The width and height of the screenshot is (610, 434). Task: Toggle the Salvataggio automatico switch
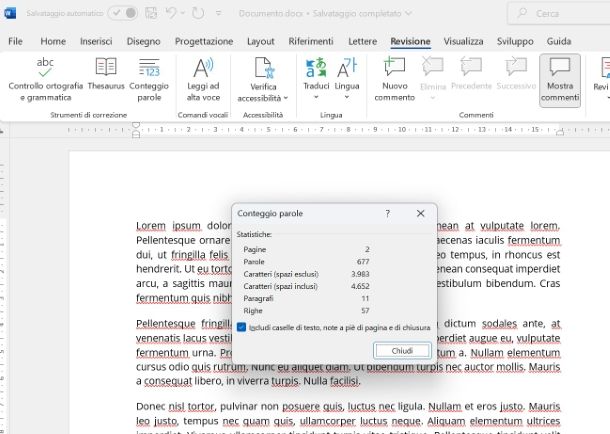[123, 13]
